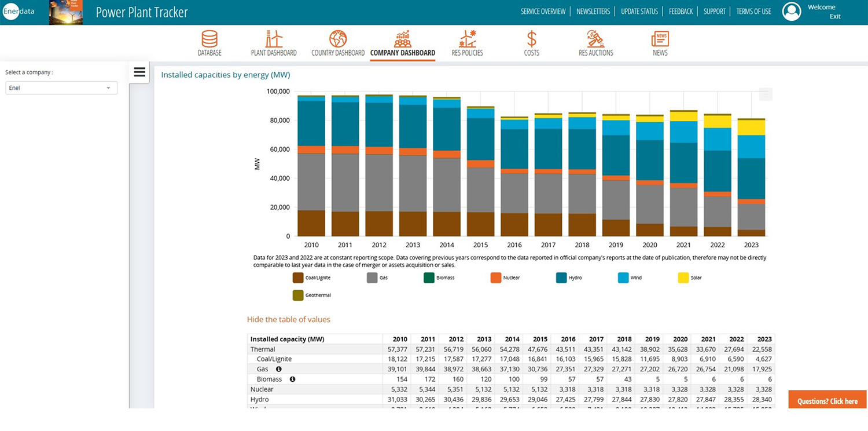868x431 pixels.
Task: Click the info icon next to Gas
Action: [x=279, y=369]
